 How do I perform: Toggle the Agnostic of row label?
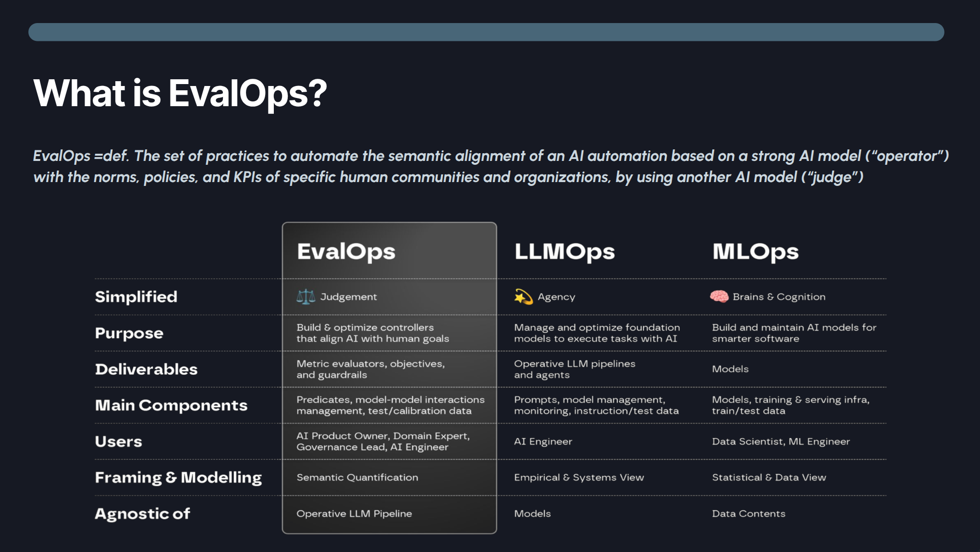point(142,513)
